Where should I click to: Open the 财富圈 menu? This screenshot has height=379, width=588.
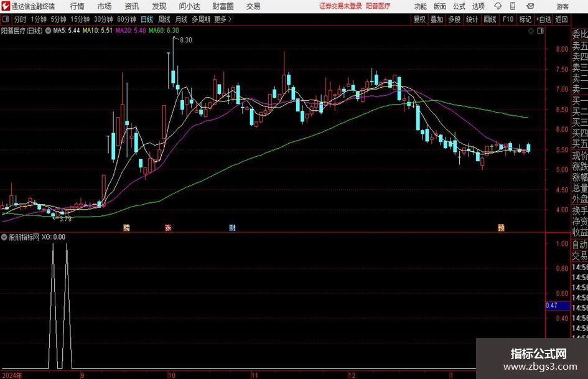tap(223, 6)
